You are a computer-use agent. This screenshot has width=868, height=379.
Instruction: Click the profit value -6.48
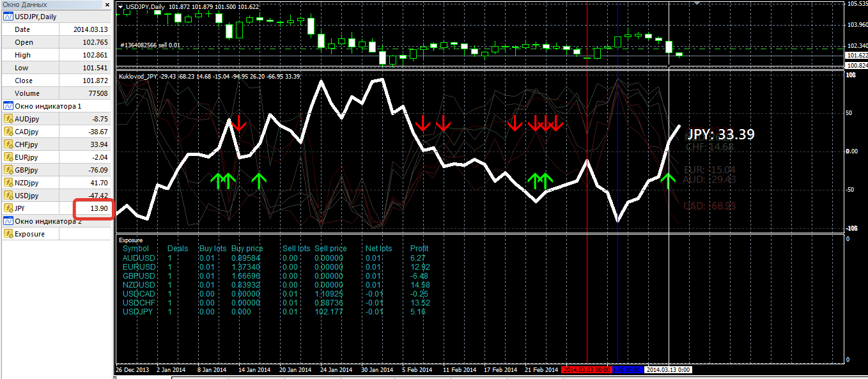[x=419, y=275]
